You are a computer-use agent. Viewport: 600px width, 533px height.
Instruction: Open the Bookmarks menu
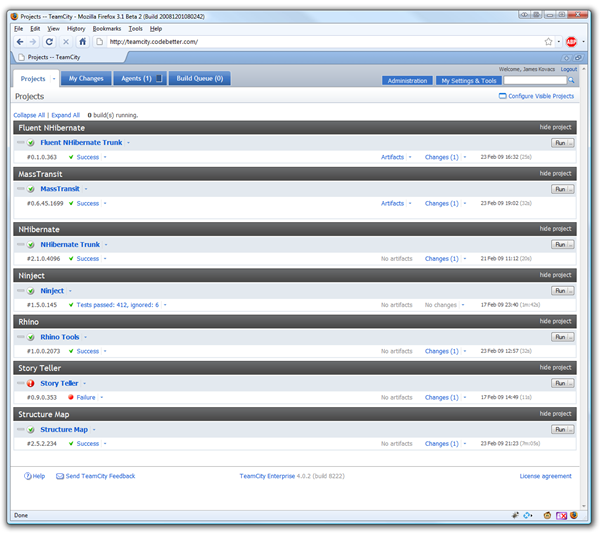pos(107,29)
